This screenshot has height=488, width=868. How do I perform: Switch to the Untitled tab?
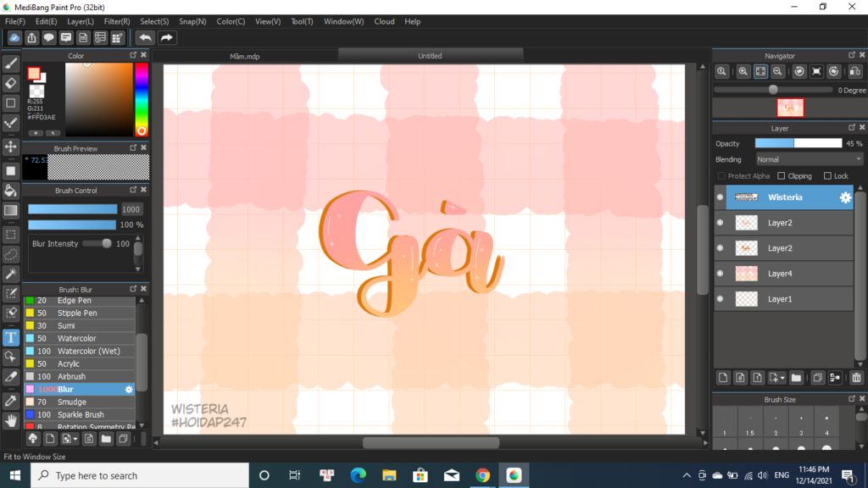[430, 55]
